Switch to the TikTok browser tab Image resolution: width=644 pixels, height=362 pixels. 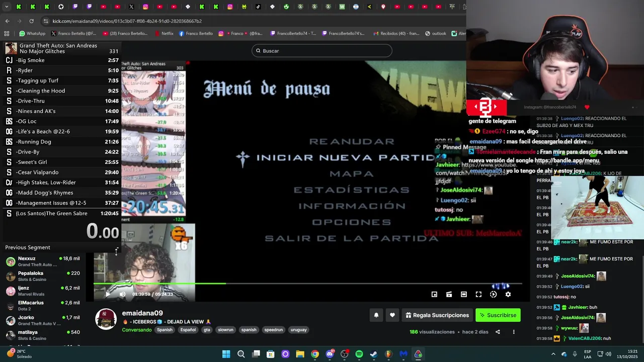(258, 7)
